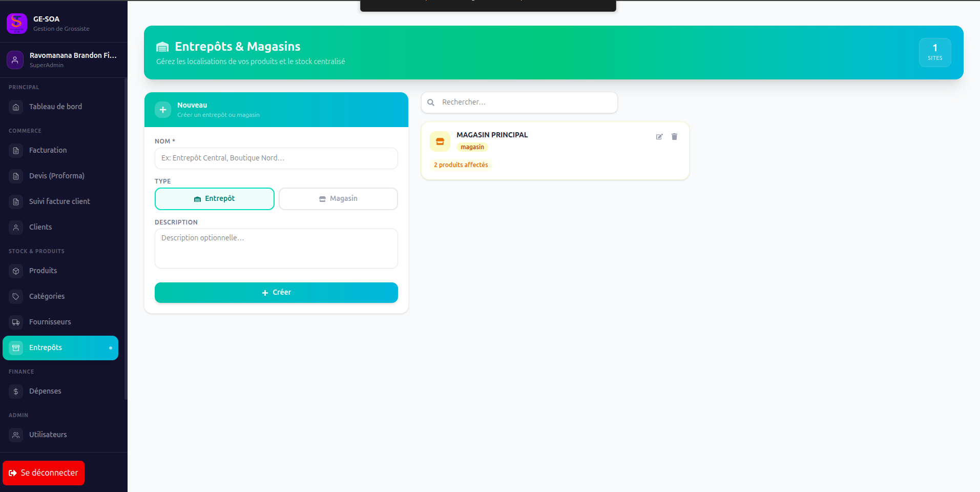Click the document icon beside Facturation
The width and height of the screenshot is (980, 492).
16,151
